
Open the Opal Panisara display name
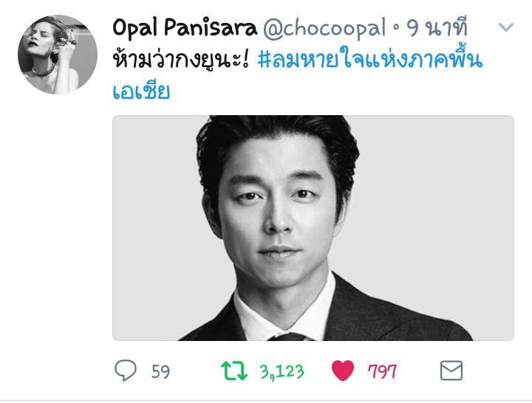click(x=185, y=28)
